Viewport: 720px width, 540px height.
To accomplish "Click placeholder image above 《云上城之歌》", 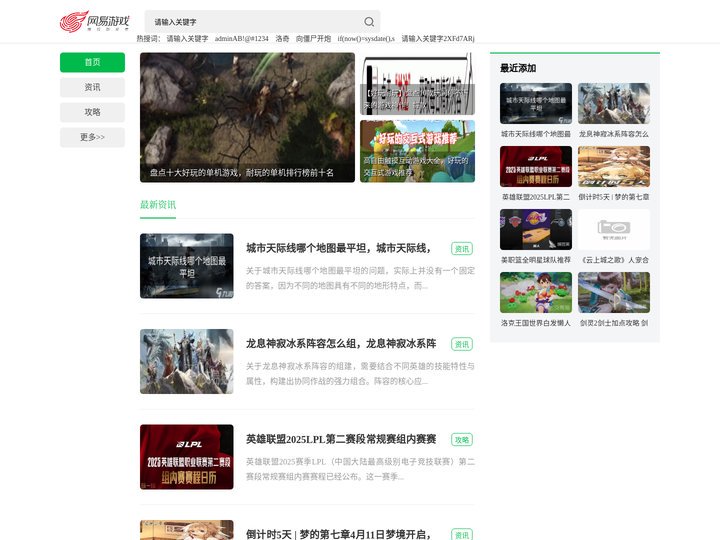I will [614, 229].
